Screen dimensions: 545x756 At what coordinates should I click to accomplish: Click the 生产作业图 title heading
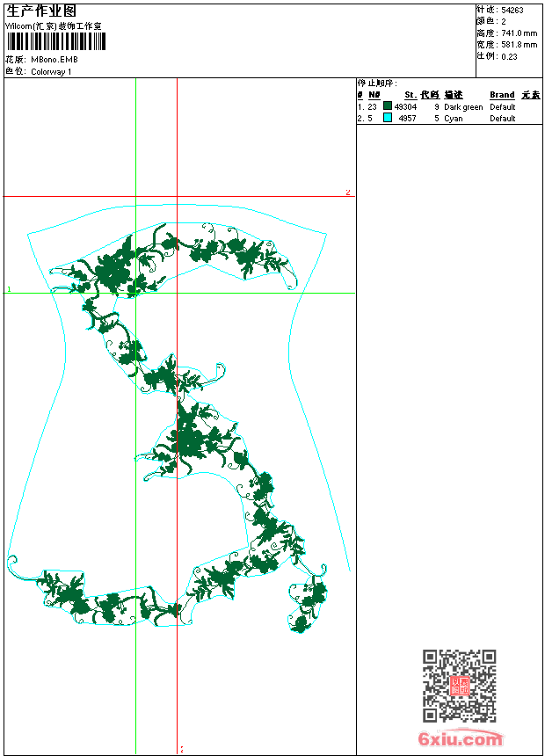41,11
